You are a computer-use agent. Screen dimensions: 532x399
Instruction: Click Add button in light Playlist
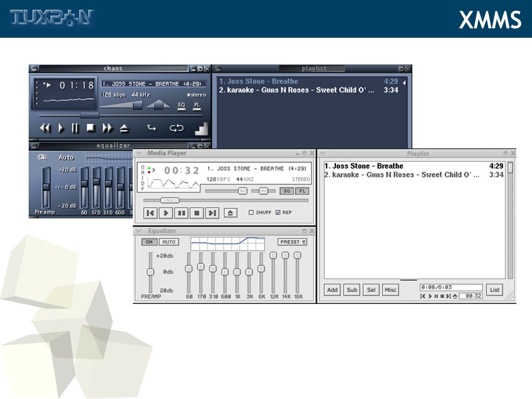tap(332, 290)
